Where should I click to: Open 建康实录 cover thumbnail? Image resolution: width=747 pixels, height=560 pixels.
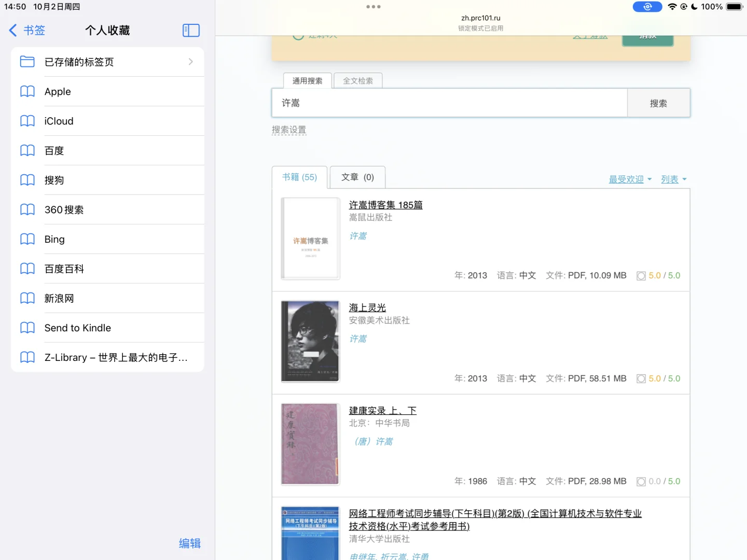tap(310, 444)
